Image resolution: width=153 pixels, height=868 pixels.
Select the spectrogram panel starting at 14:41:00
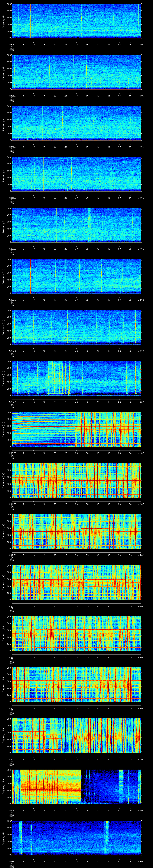tap(77, 480)
